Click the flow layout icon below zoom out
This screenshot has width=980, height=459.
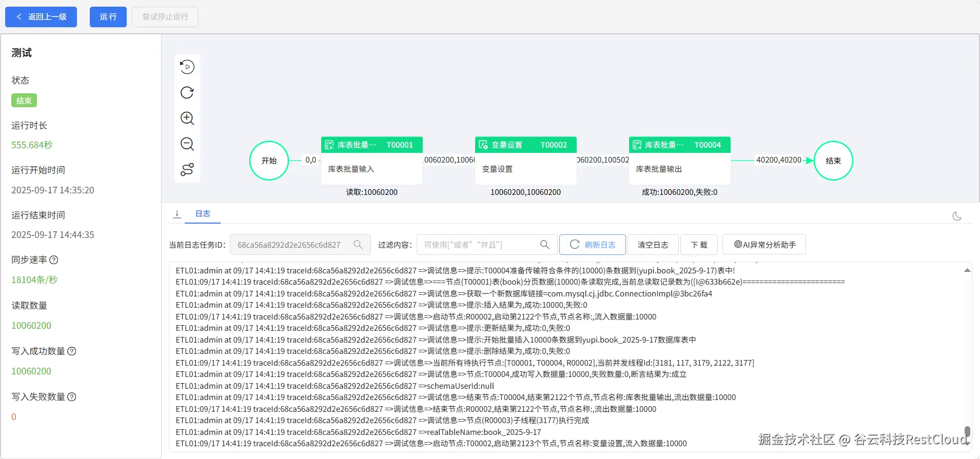pos(187,169)
